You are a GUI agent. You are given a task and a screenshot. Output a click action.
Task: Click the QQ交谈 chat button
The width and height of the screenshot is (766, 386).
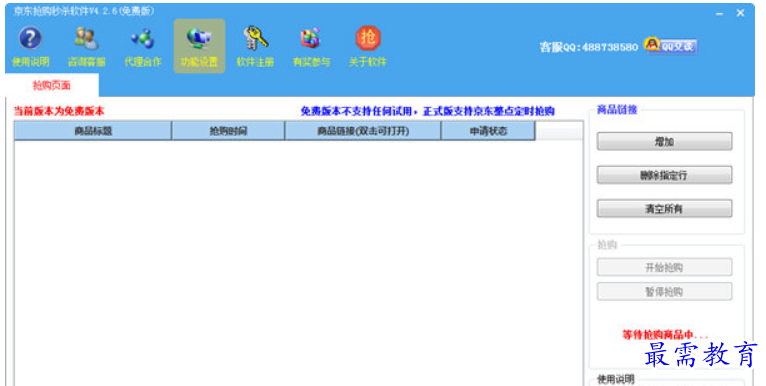point(671,46)
